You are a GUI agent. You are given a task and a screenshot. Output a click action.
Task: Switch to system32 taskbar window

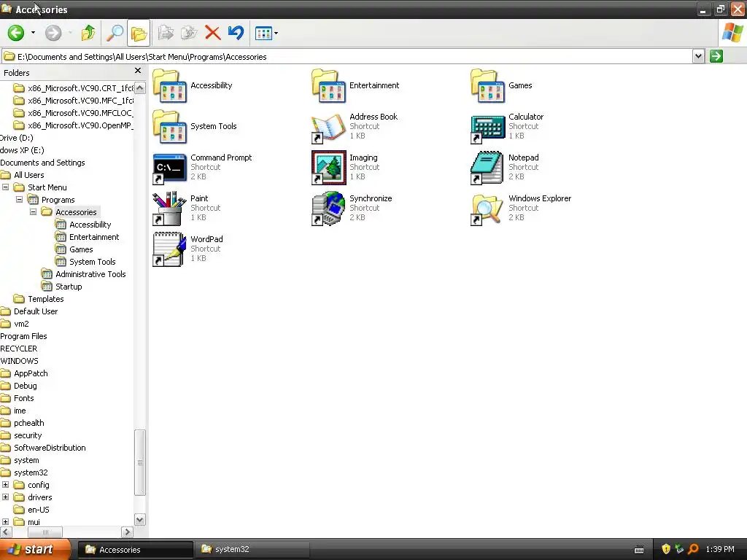pyautogui.click(x=252, y=549)
